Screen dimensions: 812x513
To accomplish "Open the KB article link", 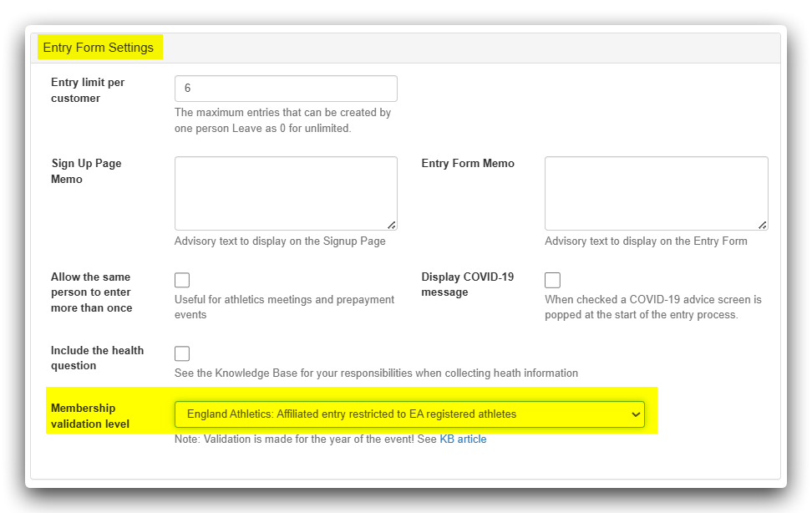I will point(463,439).
